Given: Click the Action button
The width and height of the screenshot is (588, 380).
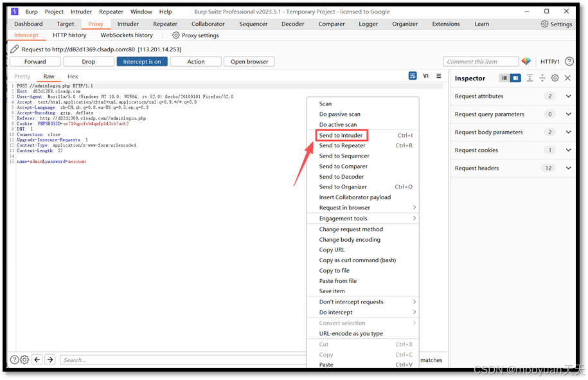Looking at the screenshot, I should click(196, 62).
